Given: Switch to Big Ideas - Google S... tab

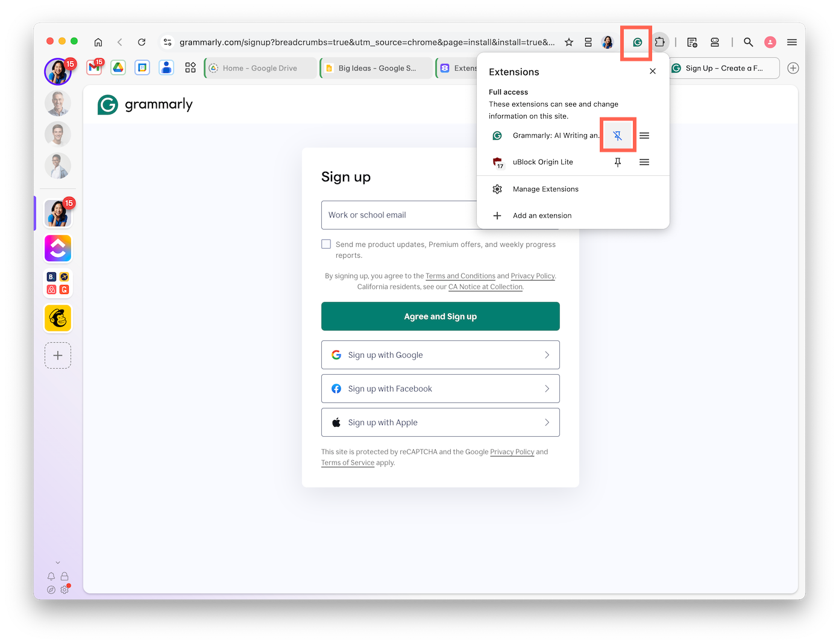Looking at the screenshot, I should click(x=376, y=68).
